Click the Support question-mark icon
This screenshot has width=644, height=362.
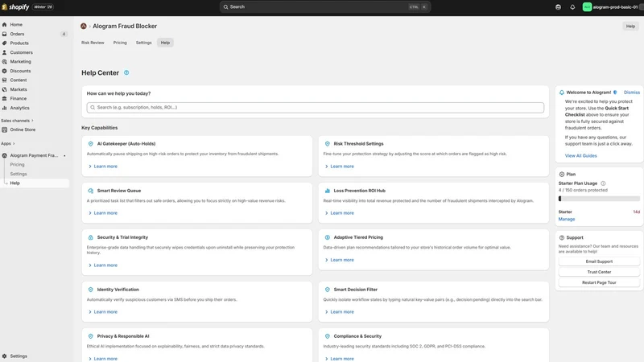pyautogui.click(x=561, y=237)
